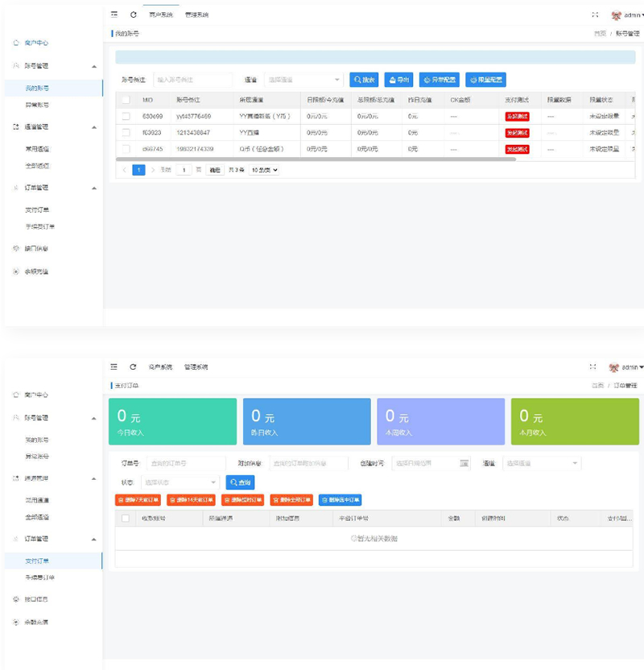The image size is (644, 670).
Task: Click the blue 搜索 search button
Action: point(364,80)
